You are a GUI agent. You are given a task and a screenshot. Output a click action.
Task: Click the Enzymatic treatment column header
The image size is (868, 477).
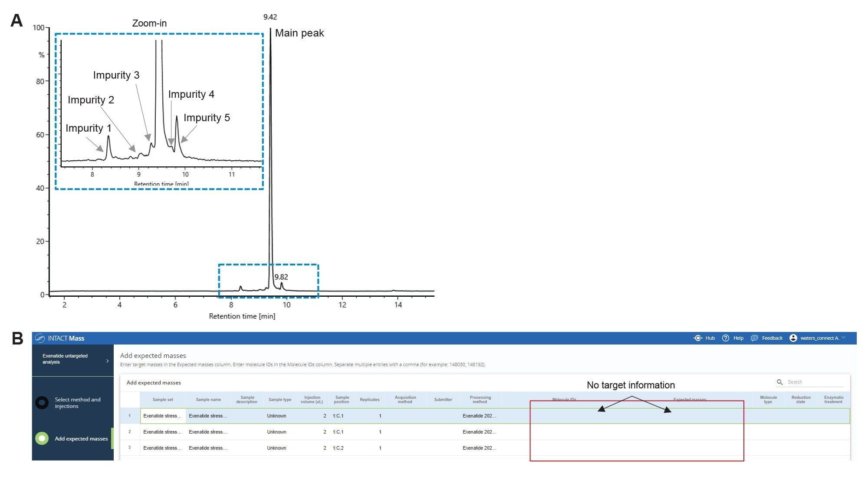(x=834, y=400)
